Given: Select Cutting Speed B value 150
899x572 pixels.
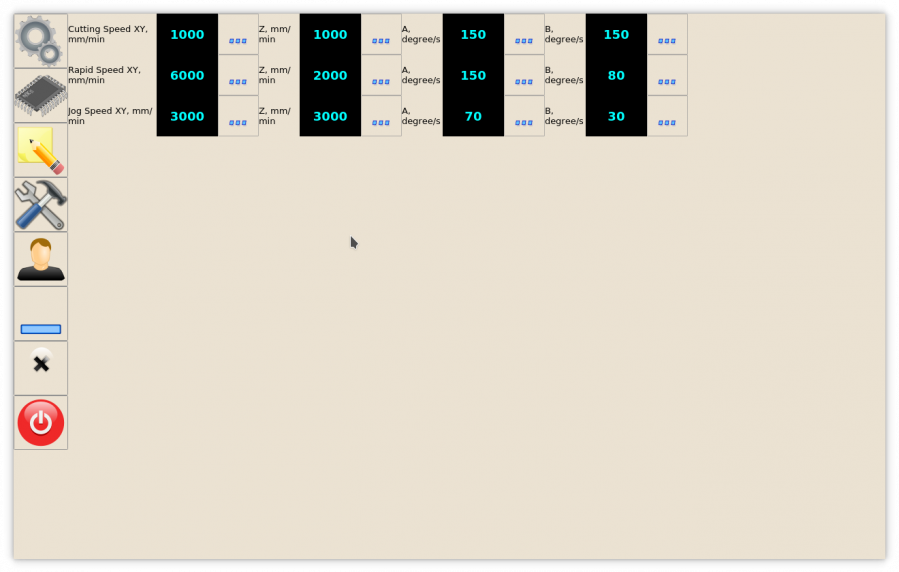Looking at the screenshot, I should click(616, 34).
